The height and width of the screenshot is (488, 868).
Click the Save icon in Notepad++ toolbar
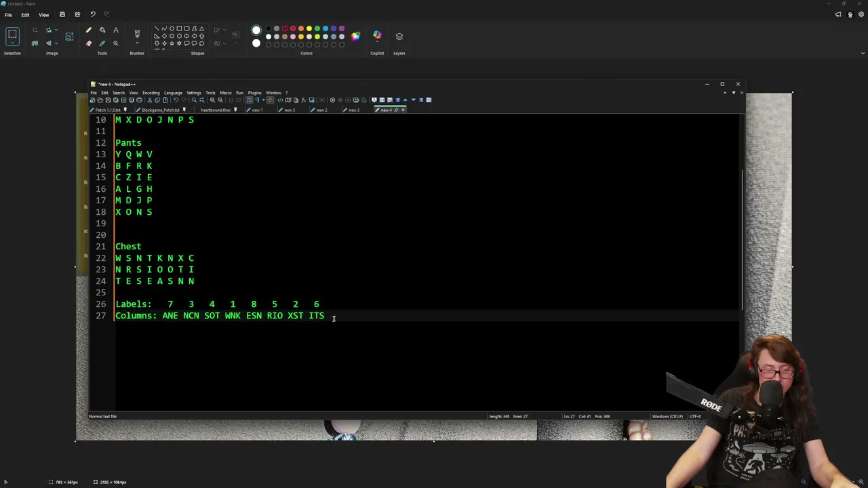(108, 100)
